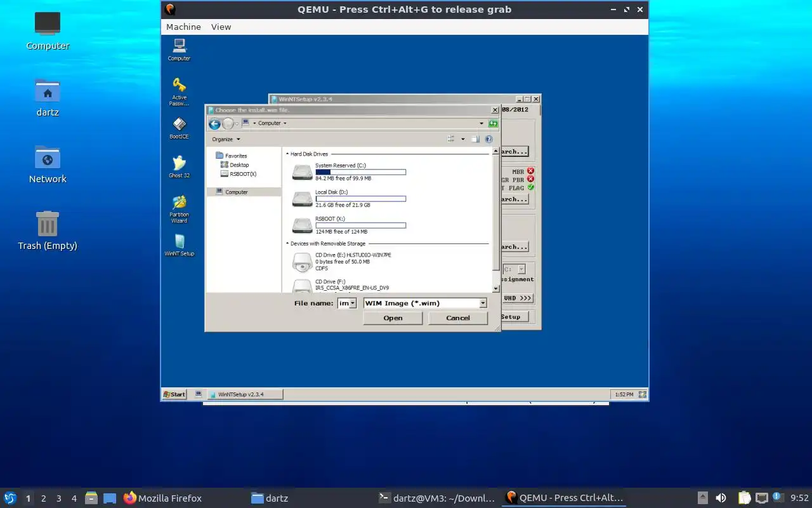Switch to dartz@VM3 terminal taskbar button
812x508 pixels.
point(437,498)
